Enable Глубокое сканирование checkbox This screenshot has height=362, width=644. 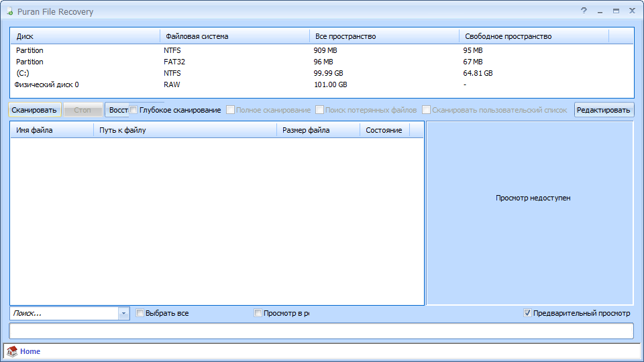pos(133,110)
